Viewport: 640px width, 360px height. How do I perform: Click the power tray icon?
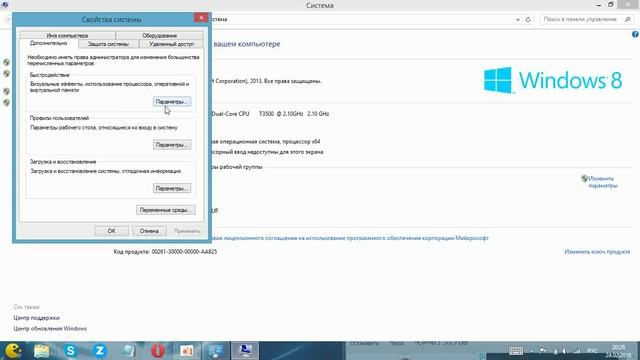click(555, 351)
